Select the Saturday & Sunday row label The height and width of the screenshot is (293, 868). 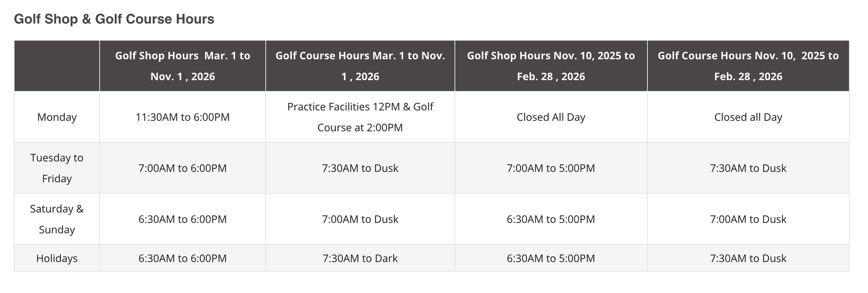click(57, 219)
